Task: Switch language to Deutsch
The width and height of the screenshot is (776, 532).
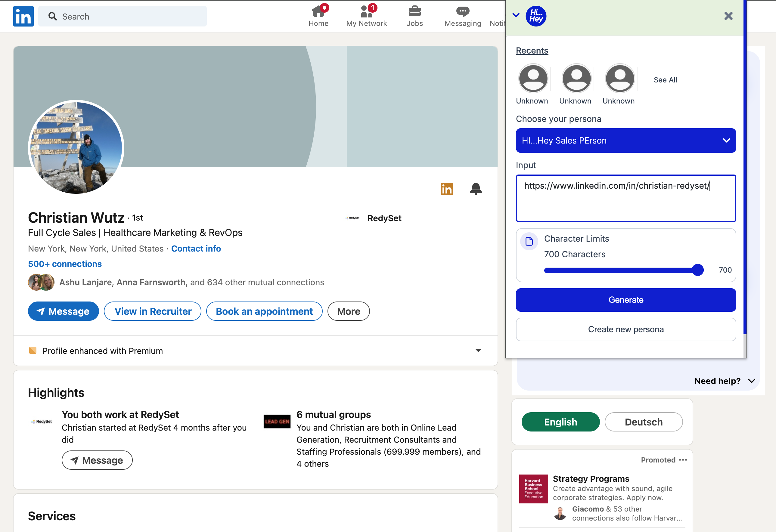Action: pyautogui.click(x=644, y=422)
